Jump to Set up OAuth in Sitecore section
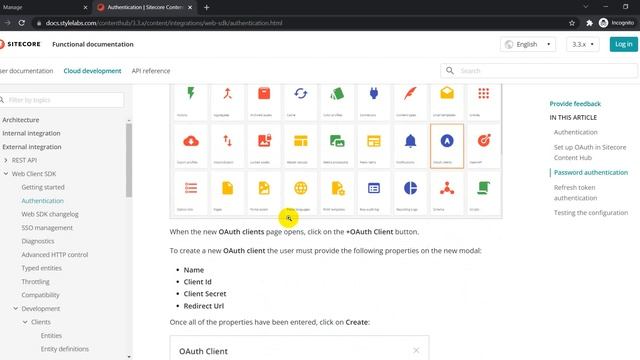 tap(590, 152)
